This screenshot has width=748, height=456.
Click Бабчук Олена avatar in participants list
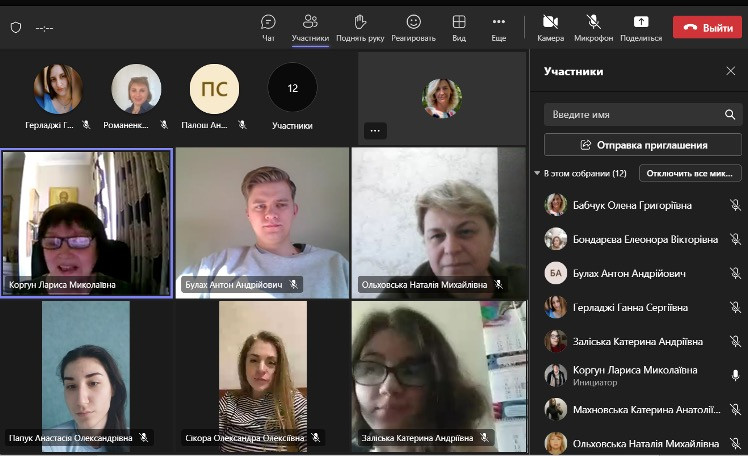click(x=556, y=205)
